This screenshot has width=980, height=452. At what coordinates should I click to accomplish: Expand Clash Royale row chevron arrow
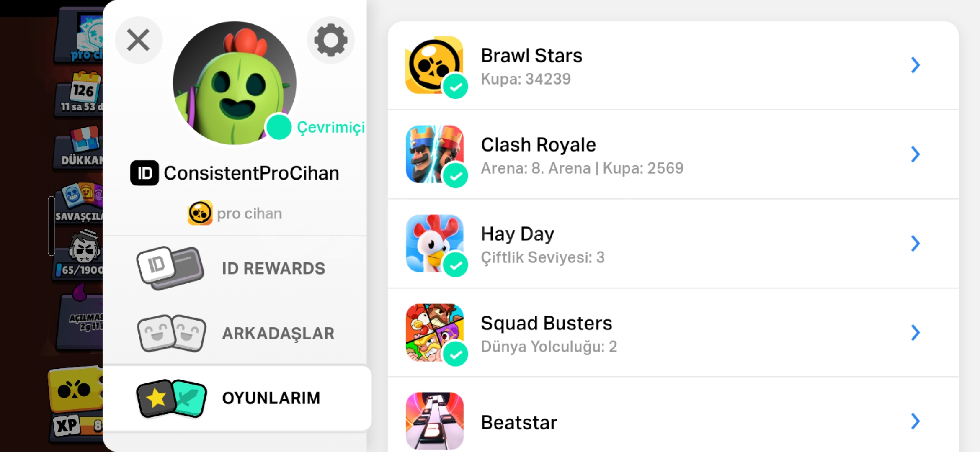[x=916, y=154]
